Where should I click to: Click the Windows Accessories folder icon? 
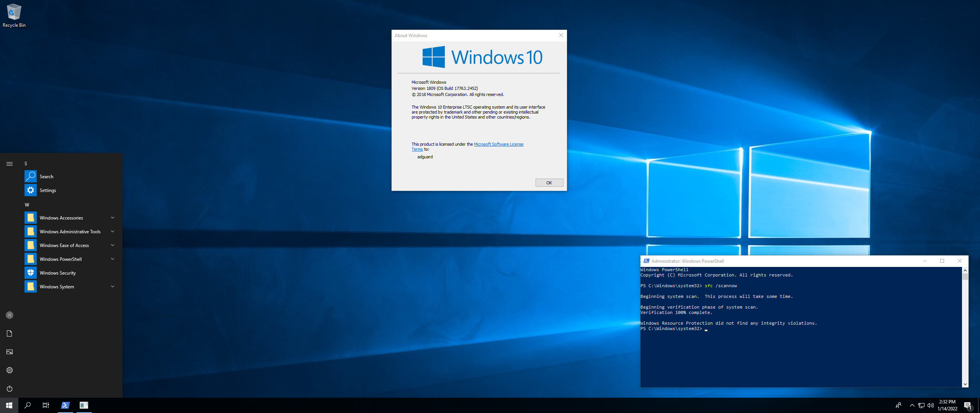[x=31, y=218]
